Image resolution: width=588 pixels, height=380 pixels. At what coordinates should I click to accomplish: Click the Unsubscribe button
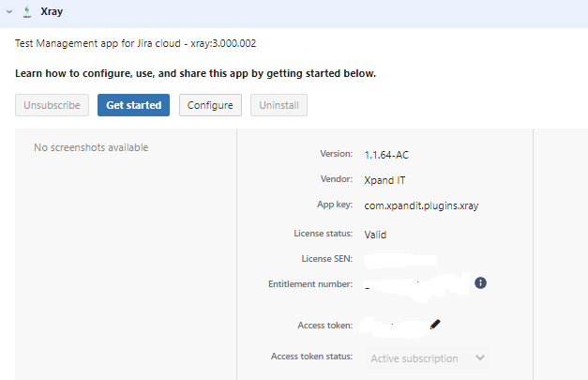point(53,105)
